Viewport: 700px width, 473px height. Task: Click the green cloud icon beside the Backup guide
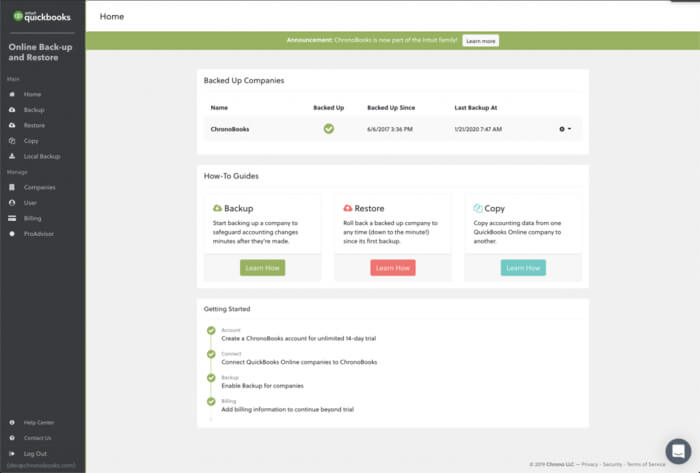tap(217, 208)
